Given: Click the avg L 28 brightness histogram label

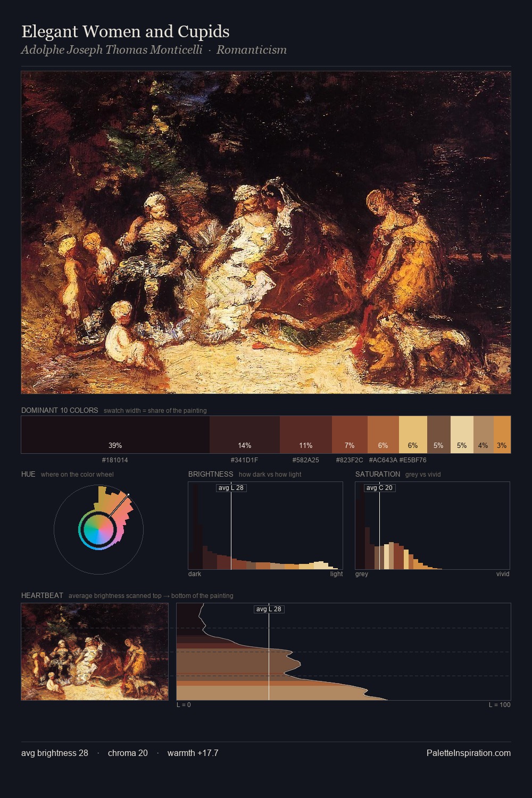Looking at the screenshot, I should (x=231, y=488).
